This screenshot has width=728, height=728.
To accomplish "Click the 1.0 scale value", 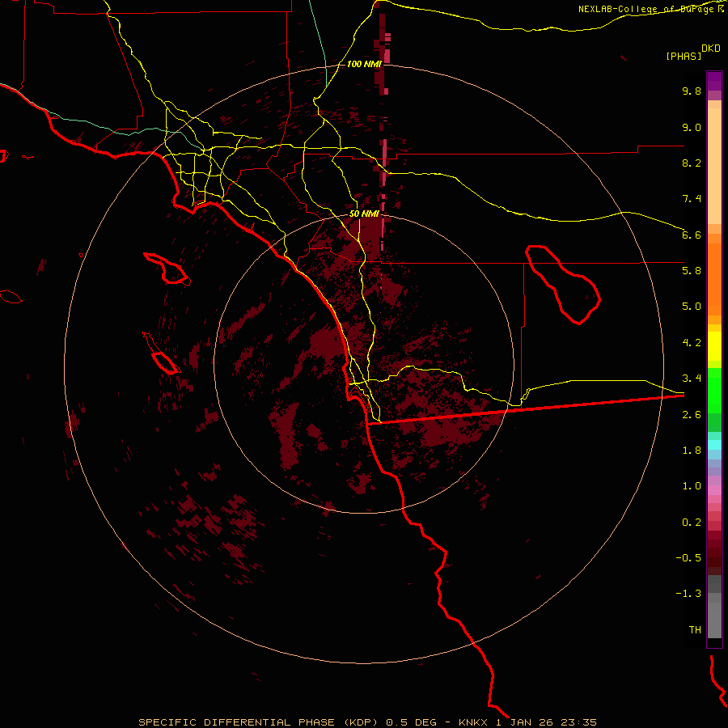I will (x=692, y=486).
